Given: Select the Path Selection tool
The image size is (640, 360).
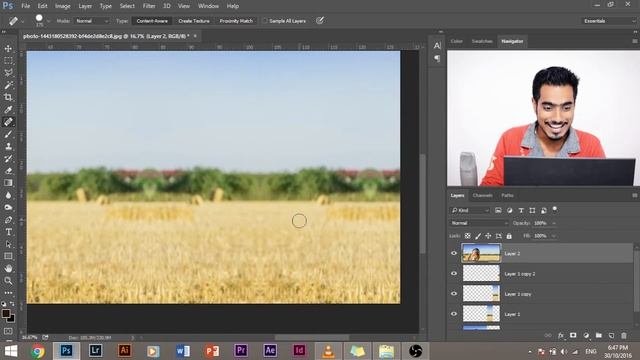Looking at the screenshot, I should [8, 244].
